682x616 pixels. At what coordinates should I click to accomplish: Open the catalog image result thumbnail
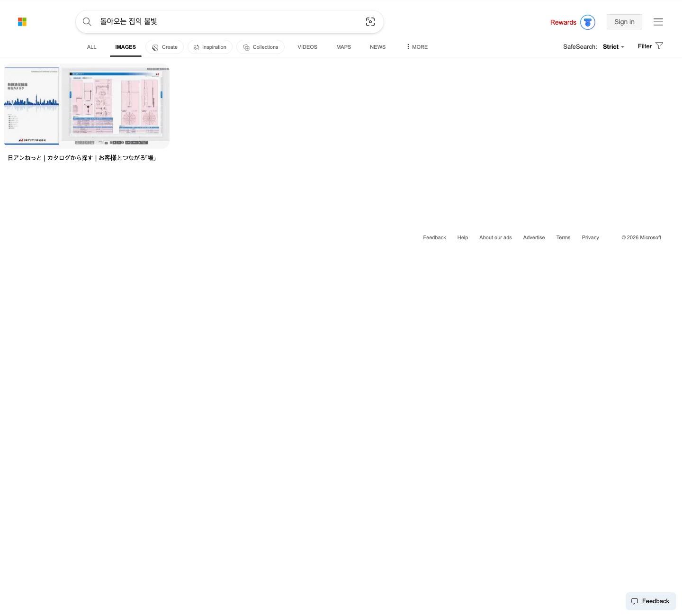(87, 106)
